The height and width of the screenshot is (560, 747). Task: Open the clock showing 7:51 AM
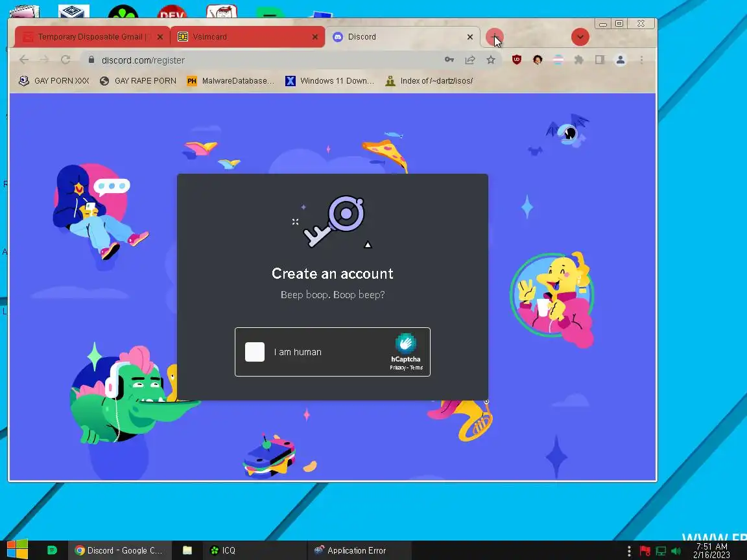point(712,551)
